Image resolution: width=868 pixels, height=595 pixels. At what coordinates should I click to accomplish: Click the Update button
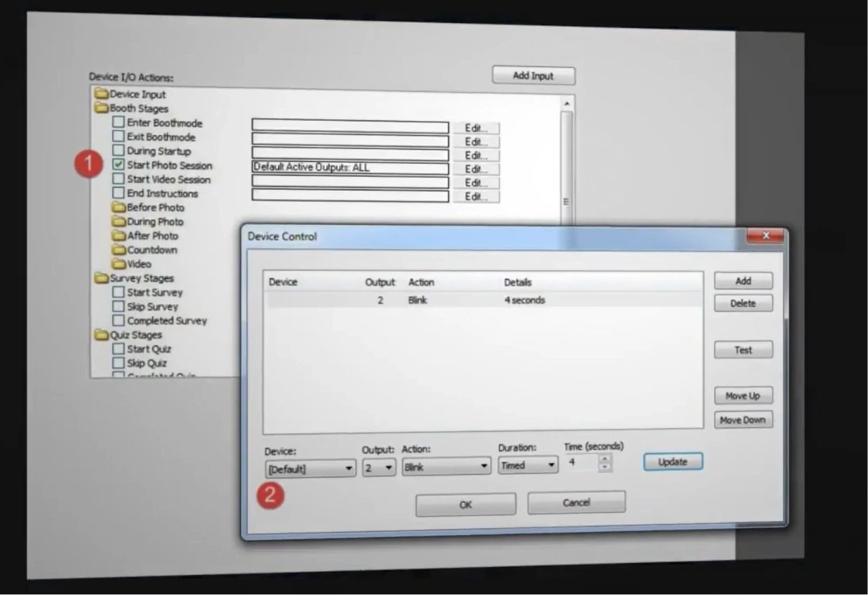[x=672, y=461]
